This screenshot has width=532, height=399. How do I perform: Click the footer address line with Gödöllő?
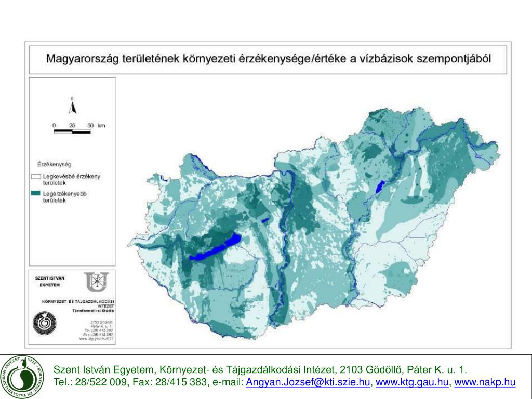tap(260, 370)
